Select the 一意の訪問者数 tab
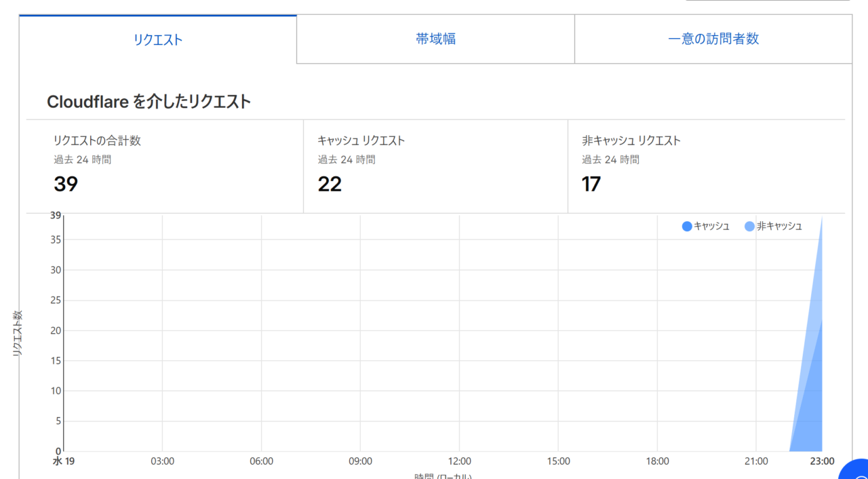This screenshot has height=479, width=868. point(713,39)
